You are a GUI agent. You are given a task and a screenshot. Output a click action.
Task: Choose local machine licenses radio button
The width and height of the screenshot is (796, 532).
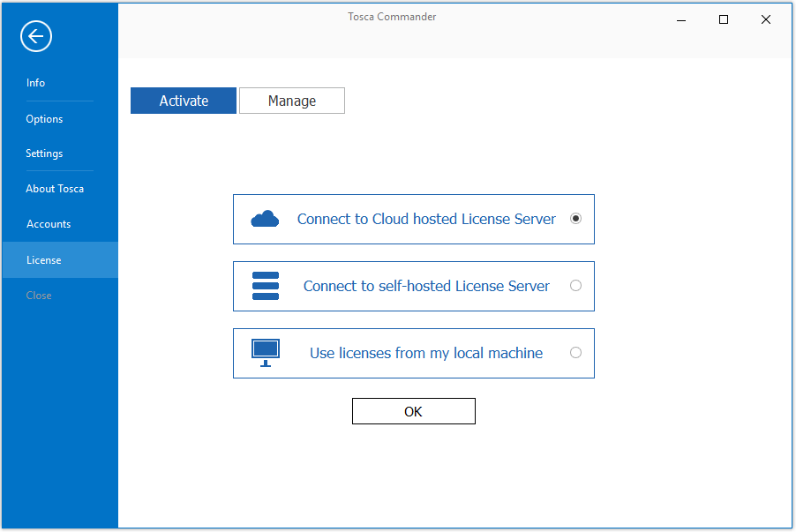click(575, 353)
